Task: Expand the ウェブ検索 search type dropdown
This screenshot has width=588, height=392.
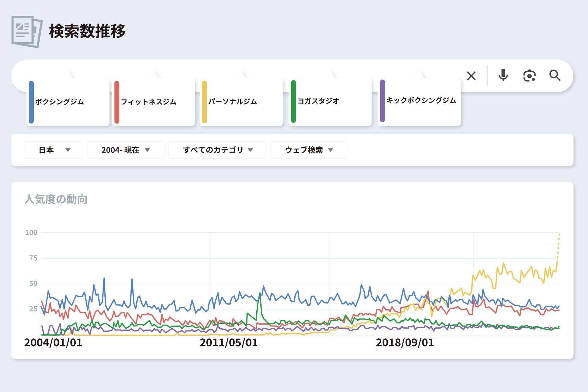Action: click(x=309, y=150)
